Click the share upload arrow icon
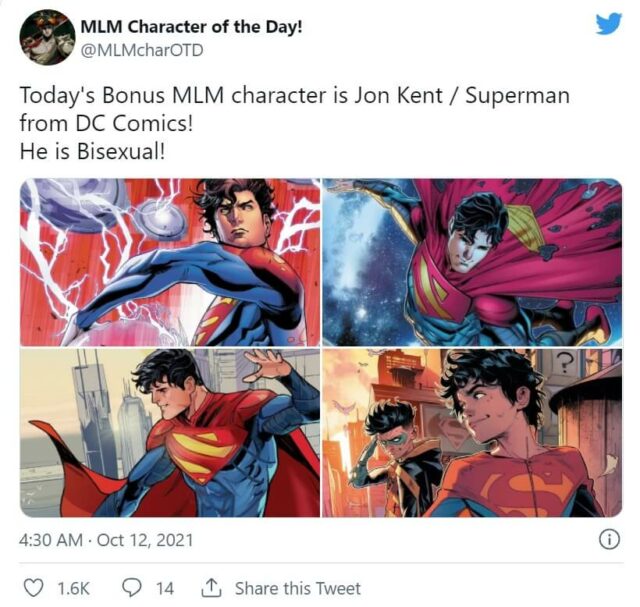 [x=211, y=588]
